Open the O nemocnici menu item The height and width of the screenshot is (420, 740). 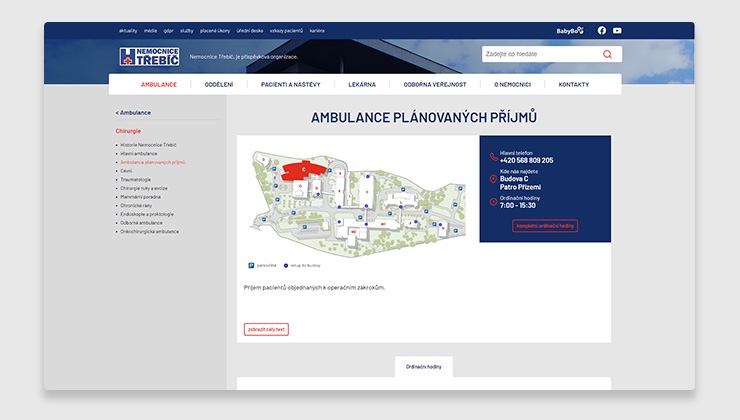[513, 84]
